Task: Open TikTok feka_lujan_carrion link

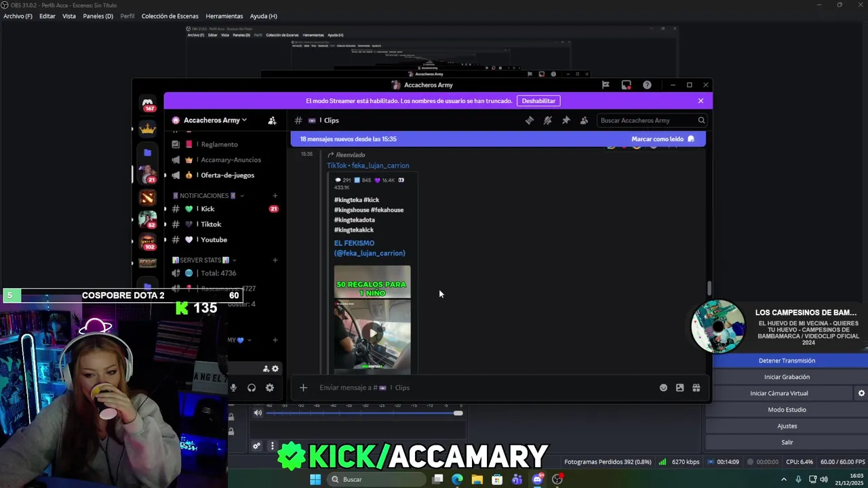Action: click(x=368, y=165)
